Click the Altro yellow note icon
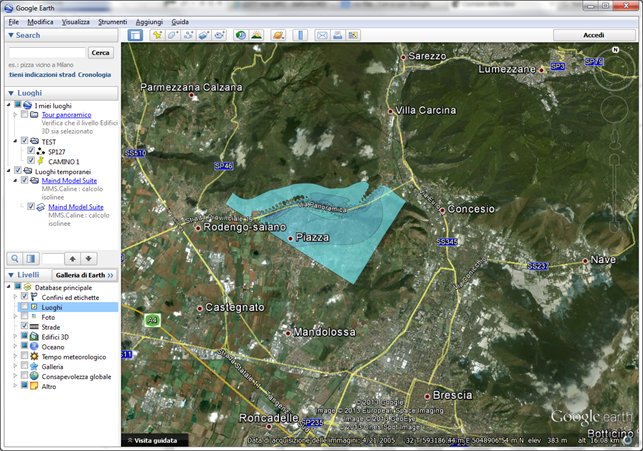 tap(34, 386)
